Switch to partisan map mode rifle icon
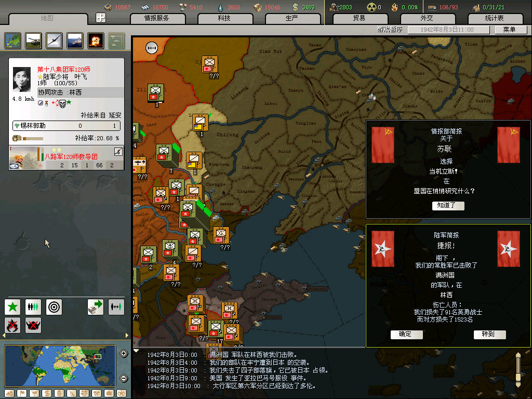The image size is (532, 399). [72, 393]
